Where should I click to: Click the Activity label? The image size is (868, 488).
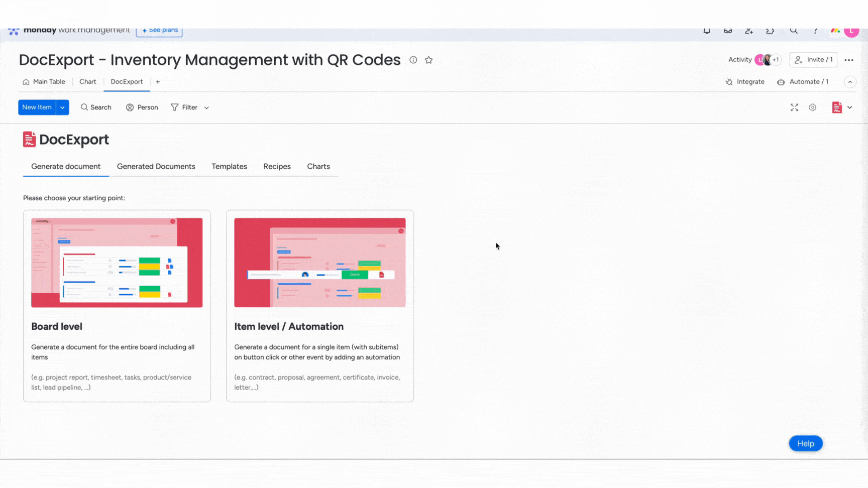point(740,60)
